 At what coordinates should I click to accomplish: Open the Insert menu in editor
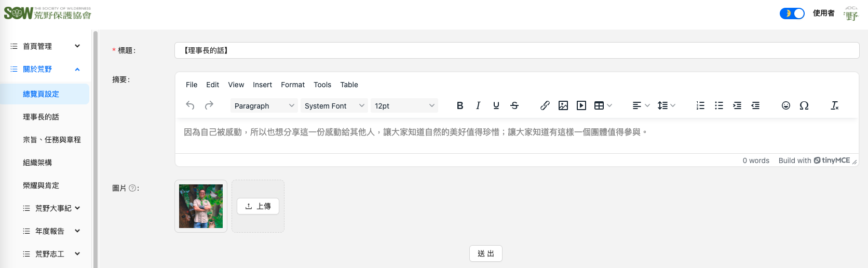click(x=262, y=85)
